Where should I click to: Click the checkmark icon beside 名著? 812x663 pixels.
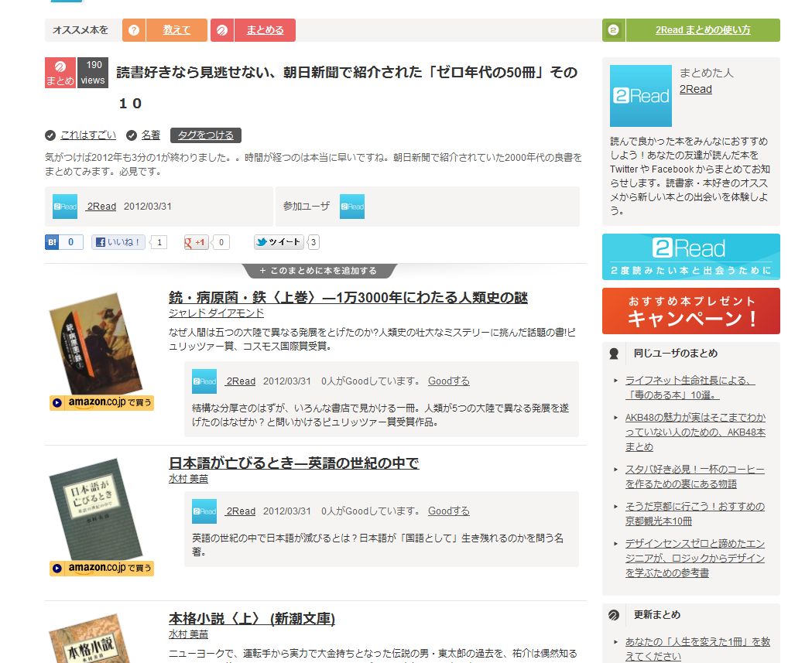point(132,135)
